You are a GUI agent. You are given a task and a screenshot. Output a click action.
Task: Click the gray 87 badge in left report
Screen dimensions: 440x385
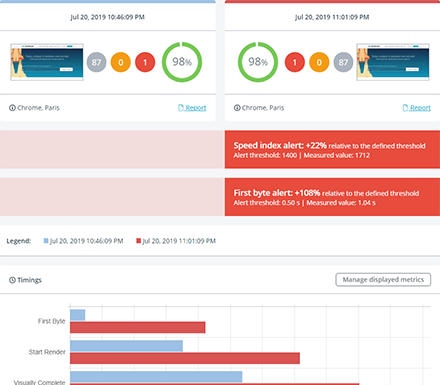click(96, 62)
